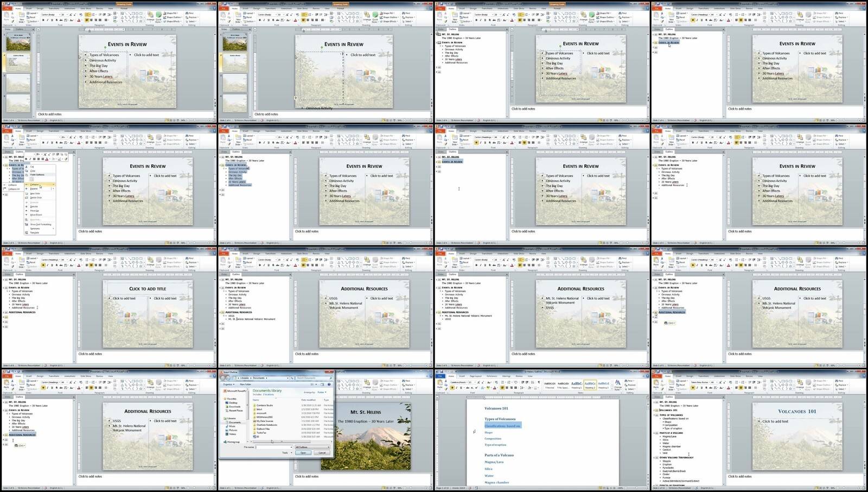This screenshot has width=868, height=492.
Task: Open the Page Layout tab in Word
Action: tap(476, 376)
